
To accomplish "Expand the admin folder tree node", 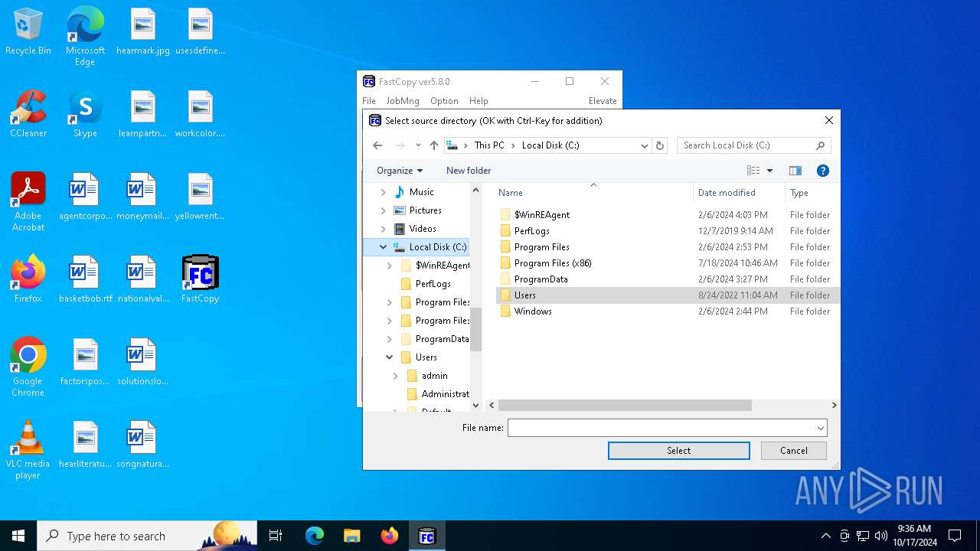I will [396, 376].
